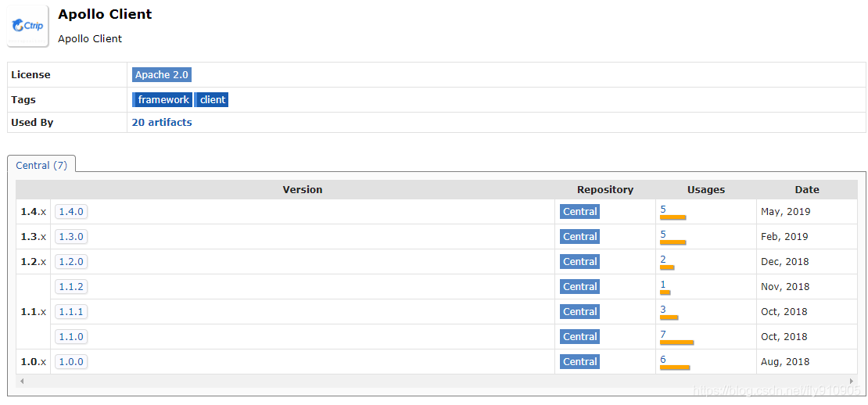Image resolution: width=868 pixels, height=405 pixels.
Task: Click the Central badge for version 1.0.0
Action: tap(579, 362)
